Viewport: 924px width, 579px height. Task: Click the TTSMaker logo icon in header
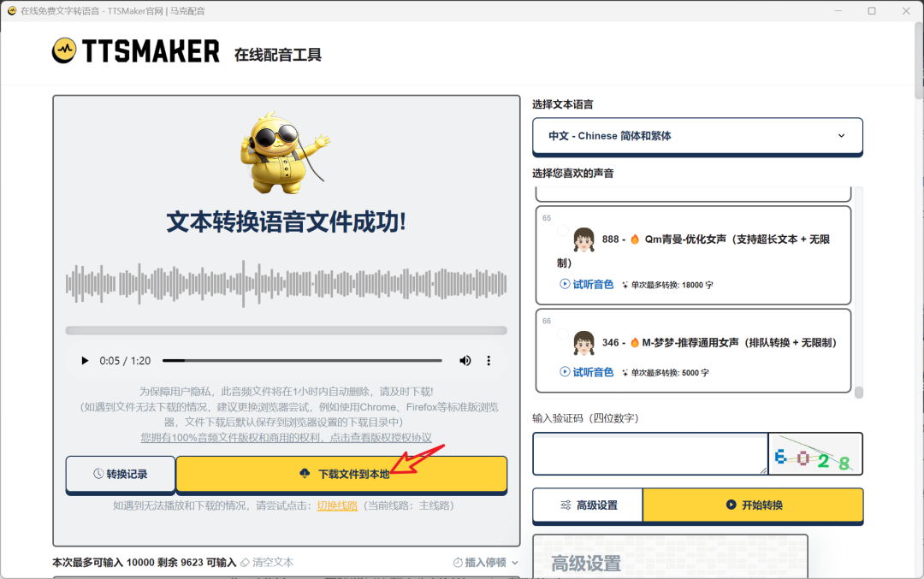(x=63, y=50)
